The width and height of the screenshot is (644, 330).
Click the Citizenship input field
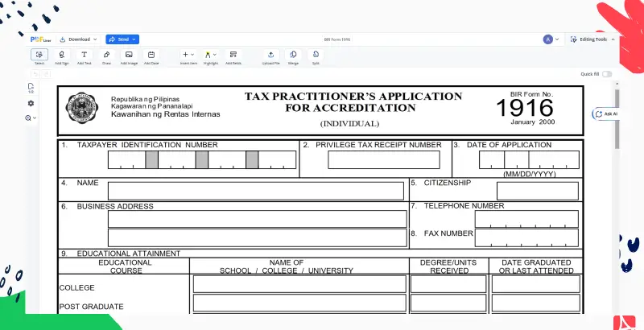(538, 192)
